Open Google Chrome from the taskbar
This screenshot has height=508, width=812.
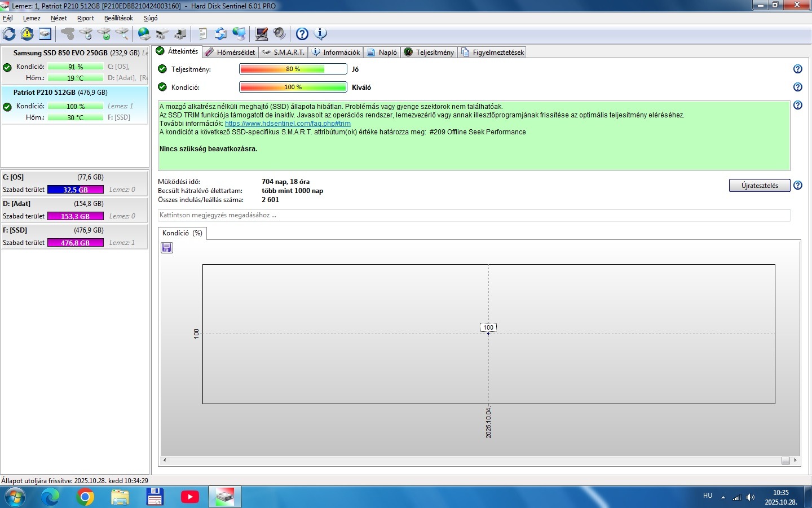click(85, 497)
